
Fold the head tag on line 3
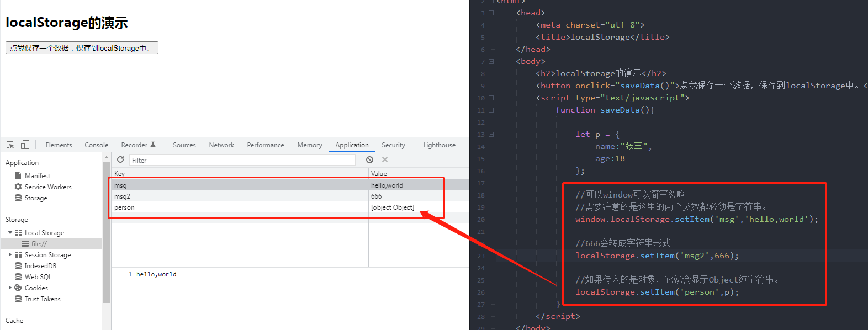pos(491,13)
